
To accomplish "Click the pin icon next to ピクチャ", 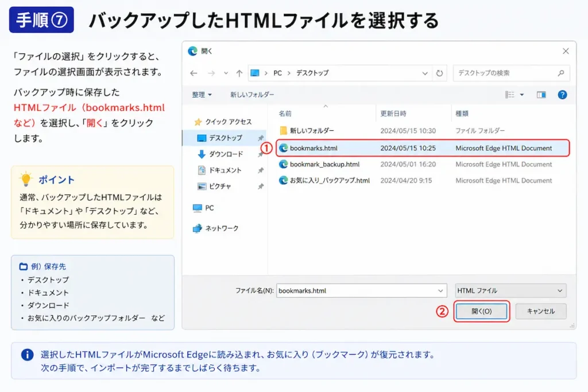I will [x=261, y=187].
